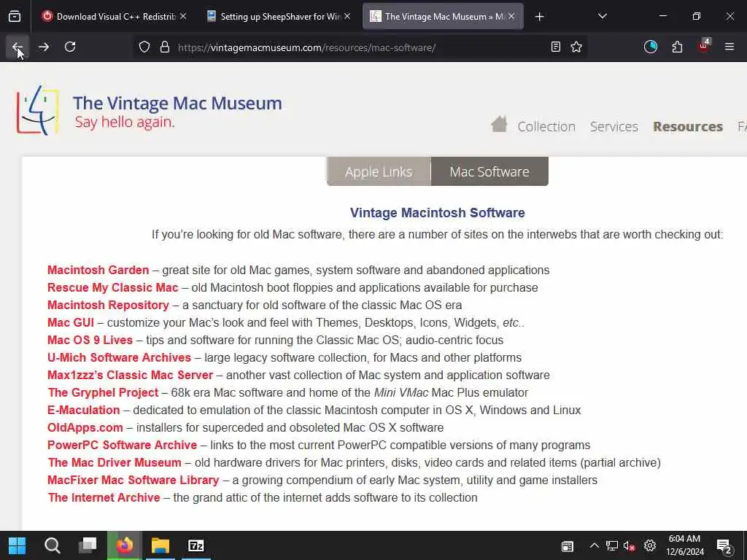Screen dimensions: 747x560
Task: Open the circular blue extension icon
Action: [x=651, y=47]
